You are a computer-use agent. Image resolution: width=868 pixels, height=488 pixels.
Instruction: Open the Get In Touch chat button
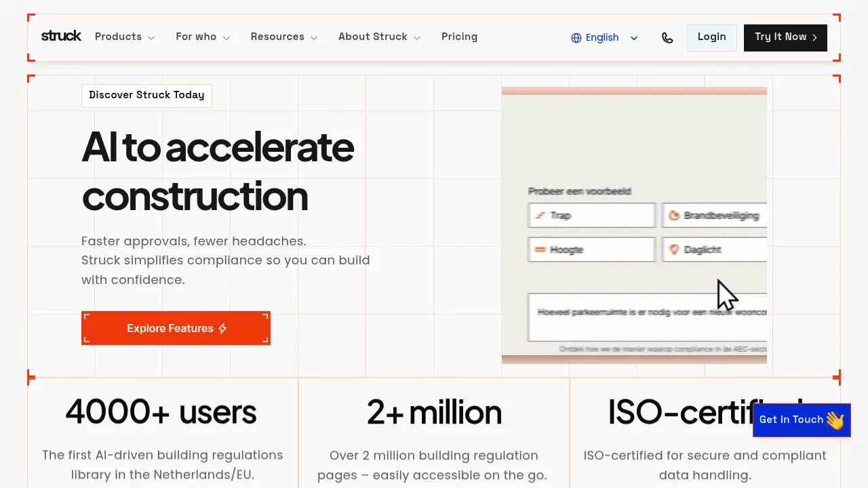802,420
